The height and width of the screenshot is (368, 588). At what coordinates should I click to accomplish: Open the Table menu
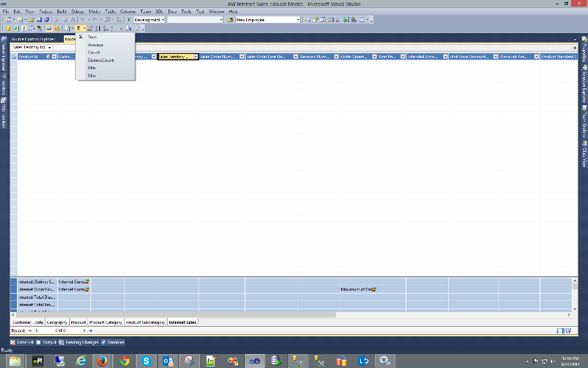coord(110,12)
